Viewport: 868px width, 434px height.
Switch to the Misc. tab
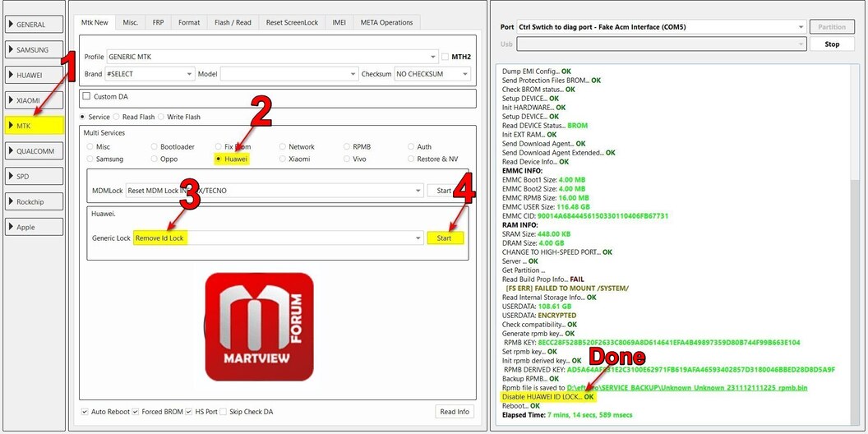[131, 23]
